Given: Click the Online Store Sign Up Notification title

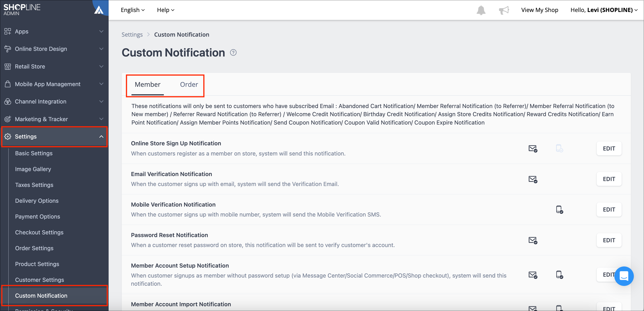Looking at the screenshot, I should click(176, 143).
